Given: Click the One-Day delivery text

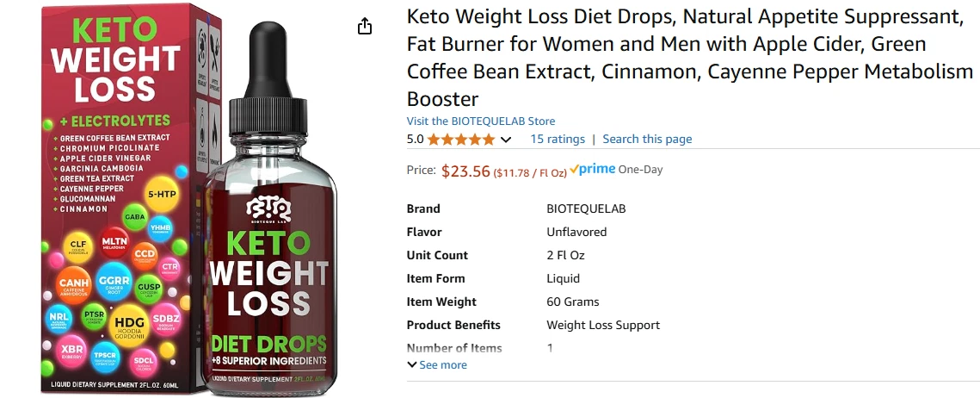Looking at the screenshot, I should click(641, 170).
